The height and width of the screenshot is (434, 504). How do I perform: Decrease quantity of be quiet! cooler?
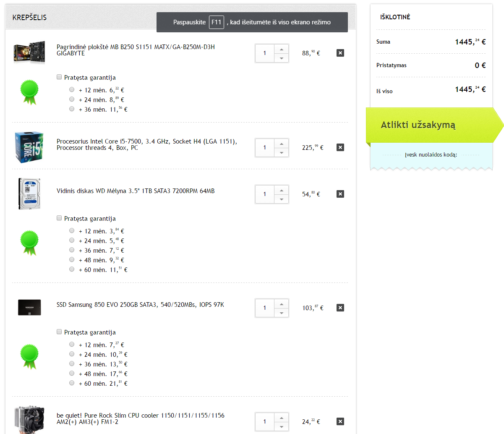[282, 426]
